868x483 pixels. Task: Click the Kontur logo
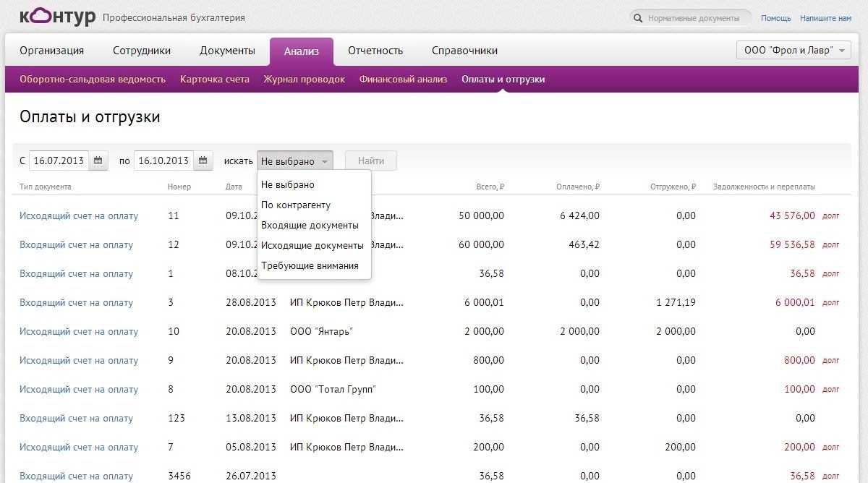click(x=57, y=17)
